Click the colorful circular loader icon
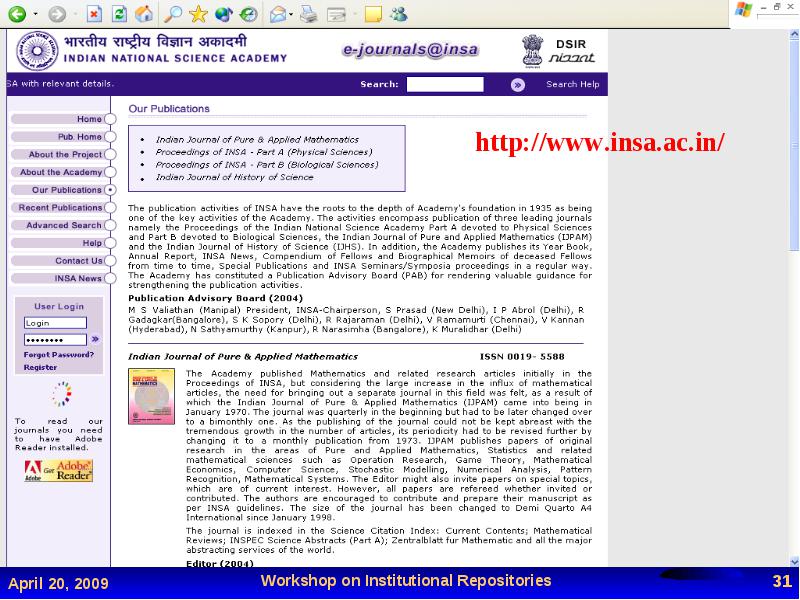The width and height of the screenshot is (800, 600). coord(62,394)
